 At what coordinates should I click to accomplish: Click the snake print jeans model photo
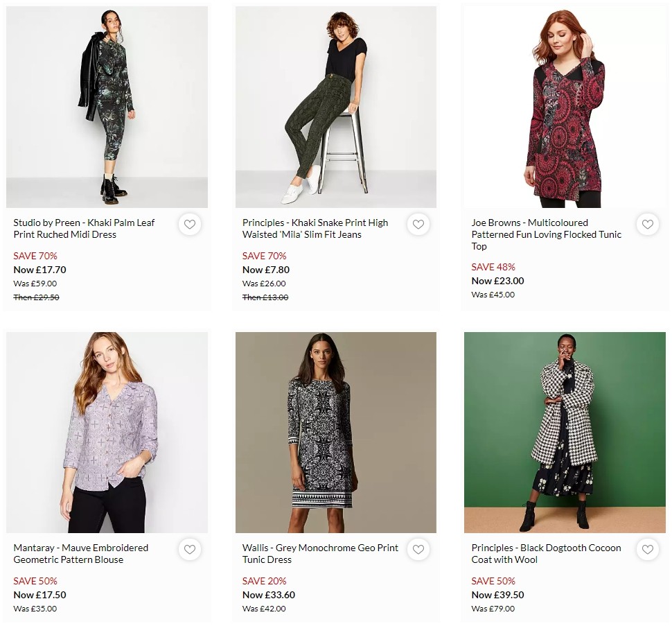[x=335, y=107]
